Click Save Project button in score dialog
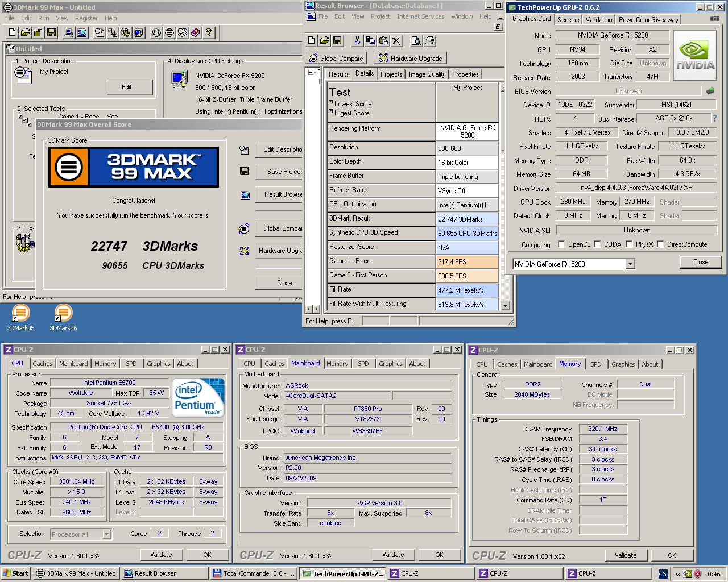The height and width of the screenshot is (582, 728). tap(279, 171)
